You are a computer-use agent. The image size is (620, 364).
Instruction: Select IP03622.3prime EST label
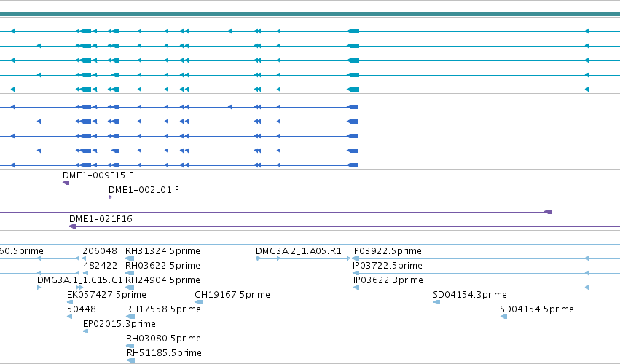388,280
